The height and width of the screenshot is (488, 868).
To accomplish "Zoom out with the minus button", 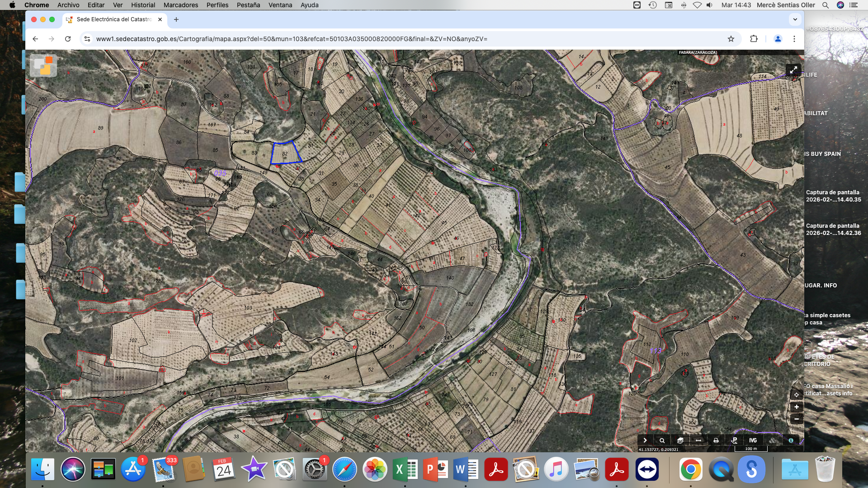I will coord(797,419).
